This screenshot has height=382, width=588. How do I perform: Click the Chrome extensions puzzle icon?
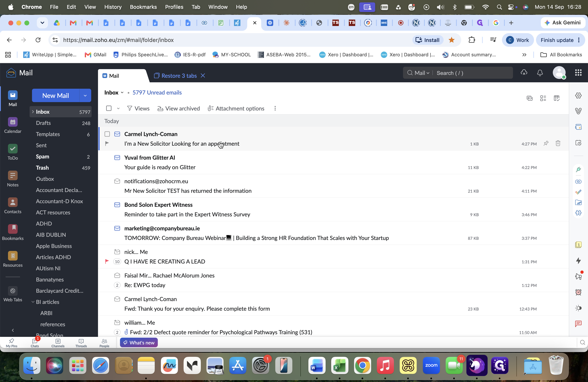(472, 40)
